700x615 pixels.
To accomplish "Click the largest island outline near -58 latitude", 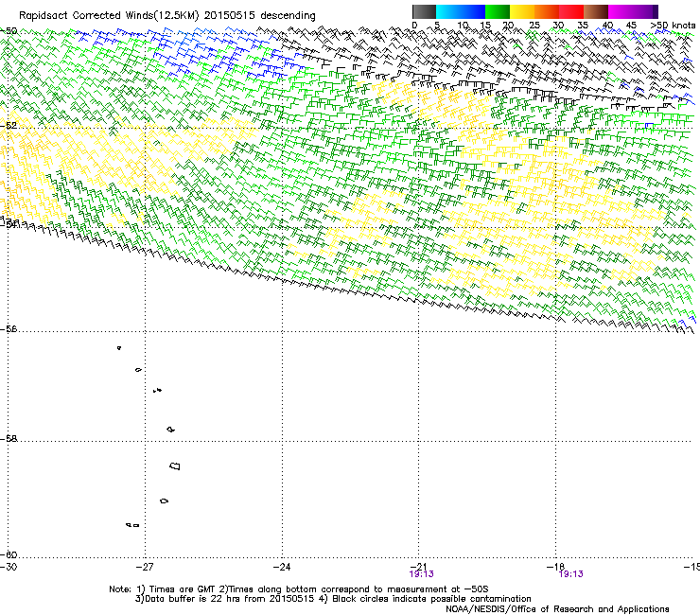I will [175, 466].
